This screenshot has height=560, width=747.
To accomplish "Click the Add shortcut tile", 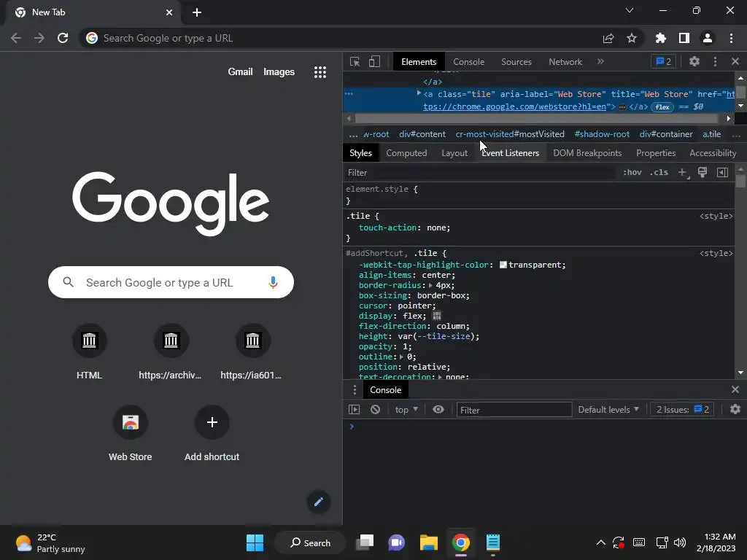I will click(x=212, y=433).
